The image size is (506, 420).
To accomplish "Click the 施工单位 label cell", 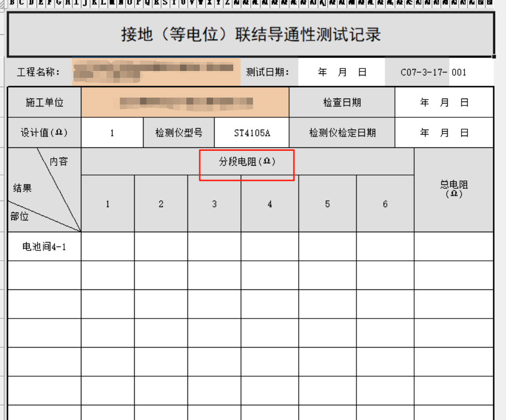I will (x=44, y=103).
